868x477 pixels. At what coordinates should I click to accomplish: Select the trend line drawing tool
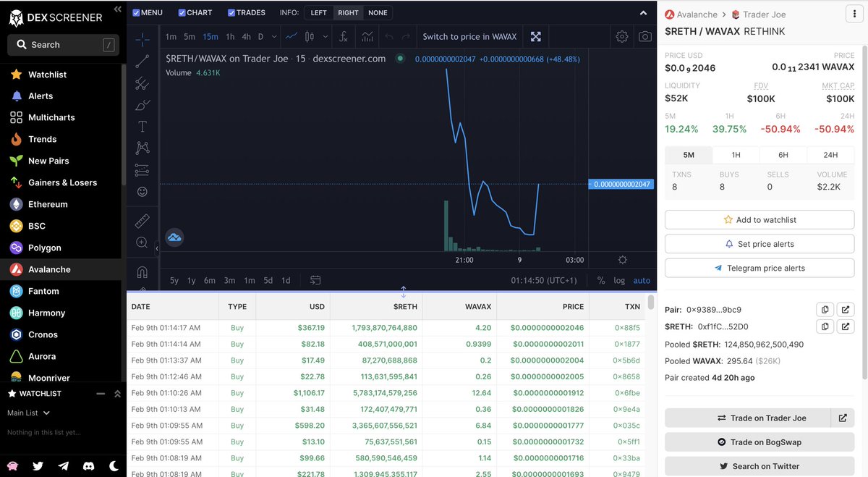click(142, 62)
